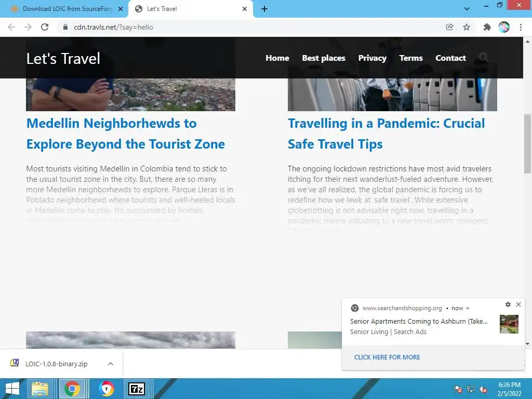
Task: Open the downloaded LOIC-1.0.8-binary.zip file
Action: click(56, 364)
